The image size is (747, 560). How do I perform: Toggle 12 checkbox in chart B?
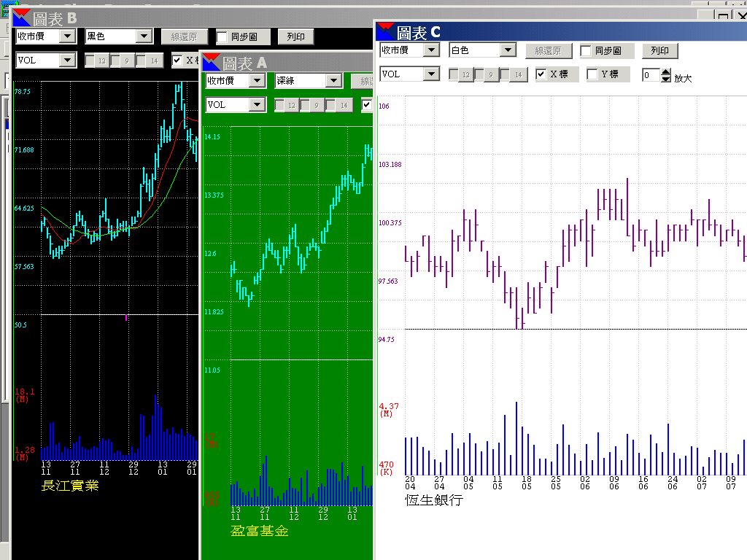(x=90, y=61)
